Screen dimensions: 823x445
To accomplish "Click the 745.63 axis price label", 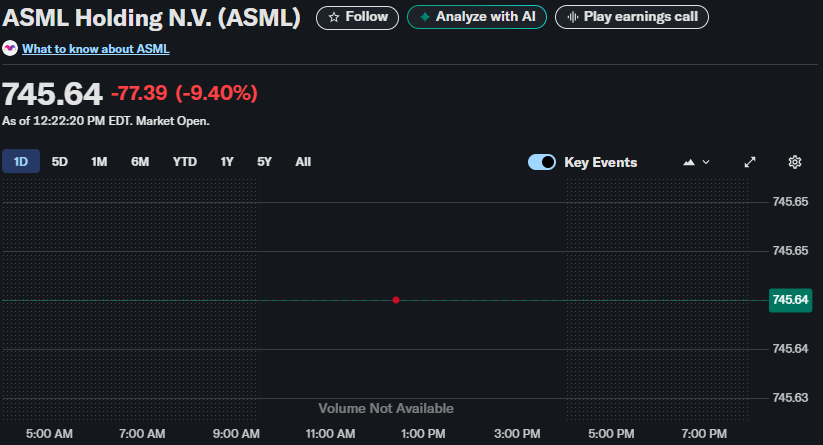I will pyautogui.click(x=790, y=398).
